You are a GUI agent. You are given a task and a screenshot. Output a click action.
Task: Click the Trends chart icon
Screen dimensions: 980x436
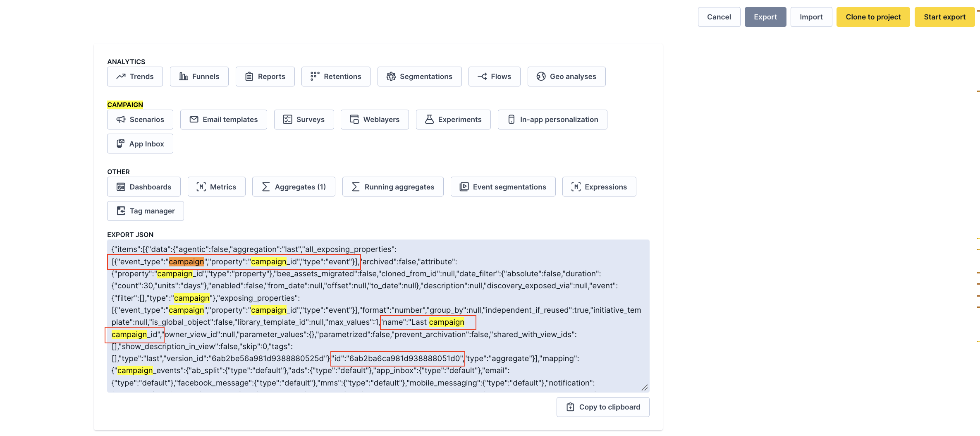[121, 77]
